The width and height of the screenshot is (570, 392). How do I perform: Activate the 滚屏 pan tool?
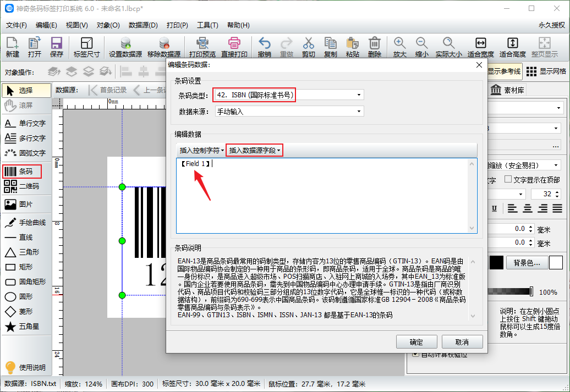point(26,106)
